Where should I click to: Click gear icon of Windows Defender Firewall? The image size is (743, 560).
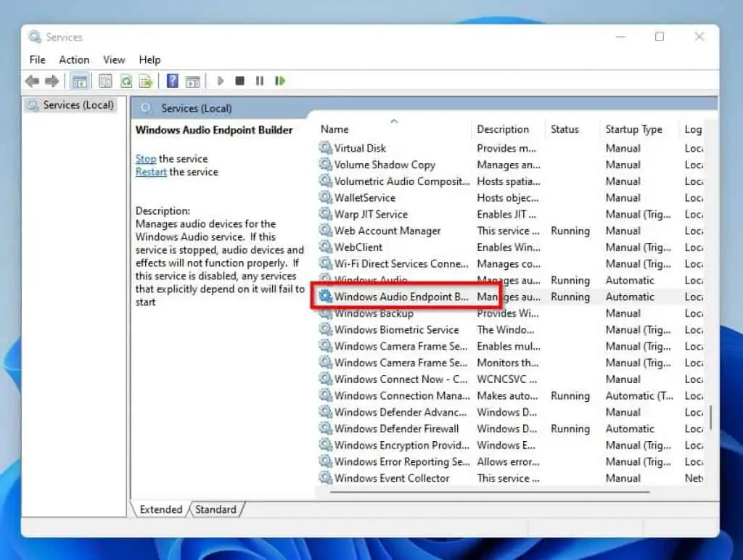pyautogui.click(x=326, y=429)
